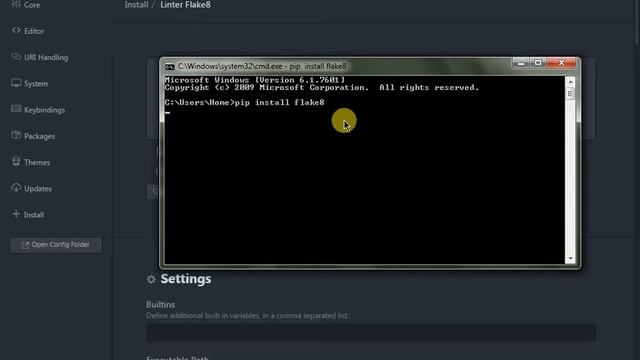The height and width of the screenshot is (360, 640).
Task: Open Config Folder button
Action: [56, 245]
